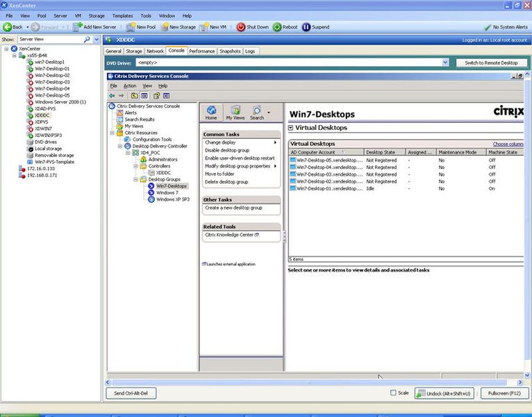Switch to the Storage tab
532x417 pixels.
click(x=134, y=51)
